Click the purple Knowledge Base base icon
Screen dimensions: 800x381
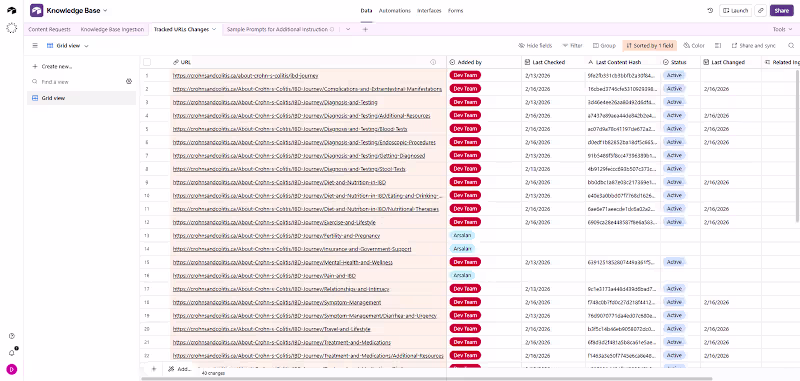(x=36, y=10)
